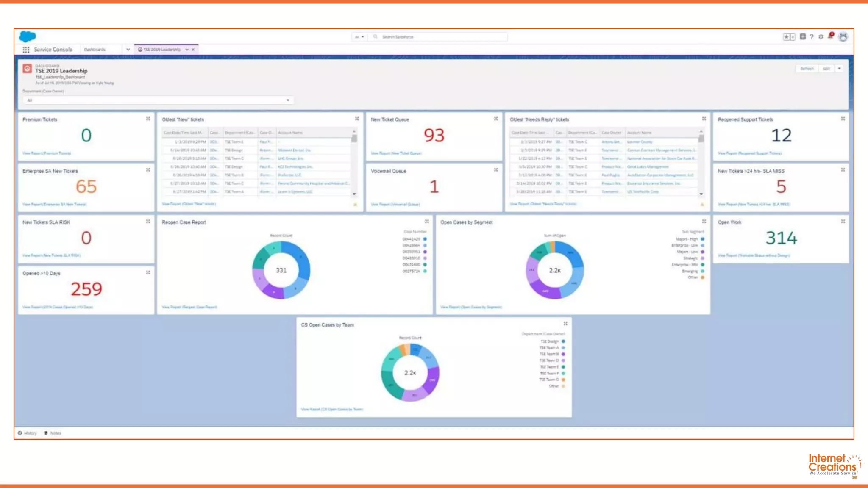Open the App Launcher grid icon
The height and width of the screenshot is (488, 868).
26,50
